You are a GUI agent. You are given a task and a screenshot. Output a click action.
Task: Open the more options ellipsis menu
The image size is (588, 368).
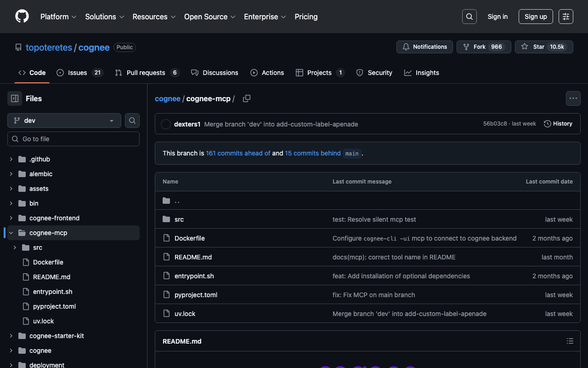click(x=573, y=98)
